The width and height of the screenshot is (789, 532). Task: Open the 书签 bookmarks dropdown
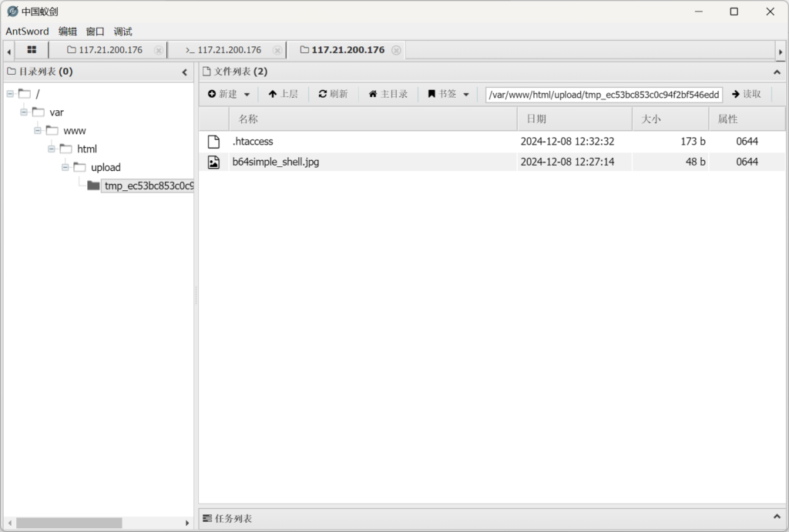pyautogui.click(x=448, y=94)
